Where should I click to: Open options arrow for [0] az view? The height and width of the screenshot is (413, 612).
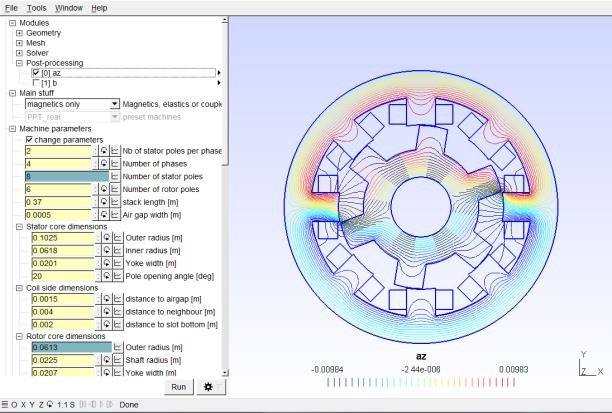(219, 73)
